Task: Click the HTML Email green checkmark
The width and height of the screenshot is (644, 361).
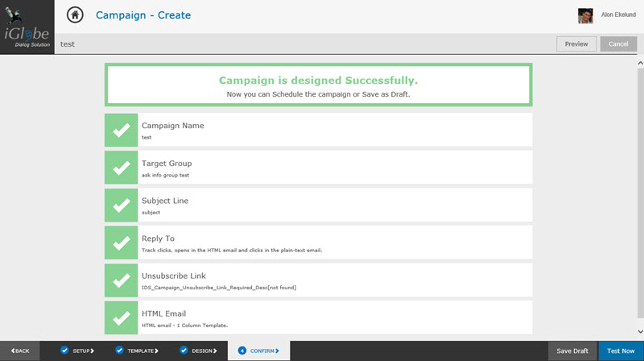Action: 122,317
